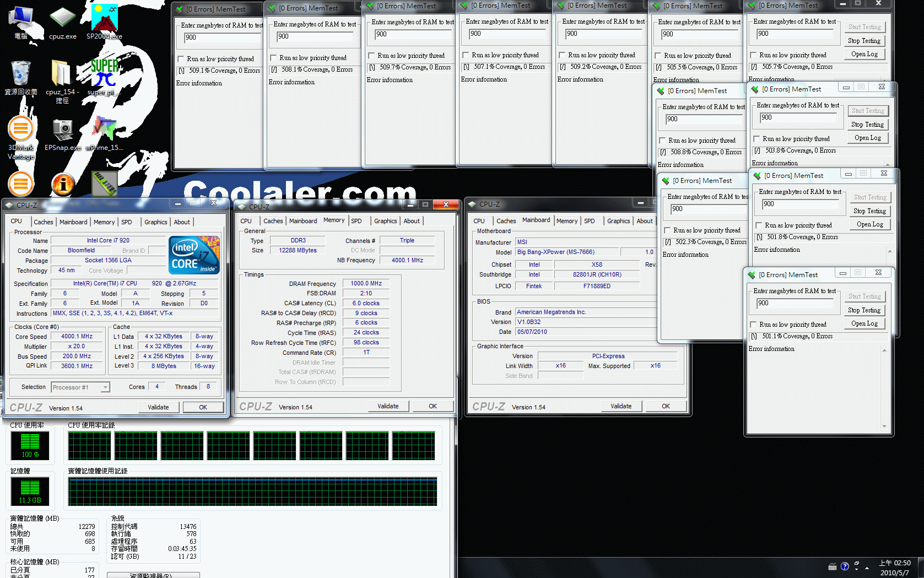Select the 3DMark Vantage desktop icon
The height and width of the screenshot is (578, 924).
(x=21, y=138)
